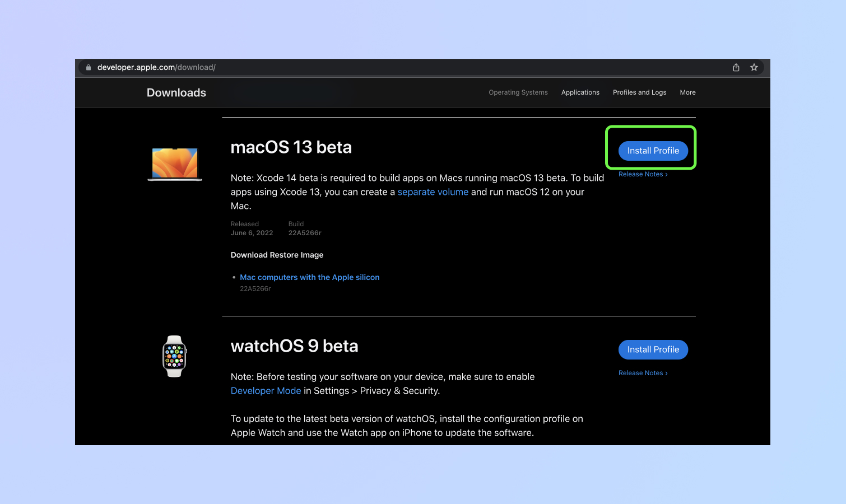Screen dimensions: 846x504
Task: Open the separate volume link
Action: click(433, 192)
